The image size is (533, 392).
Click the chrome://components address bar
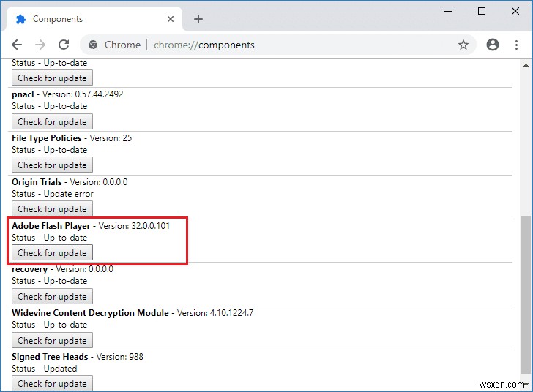[x=278, y=45]
